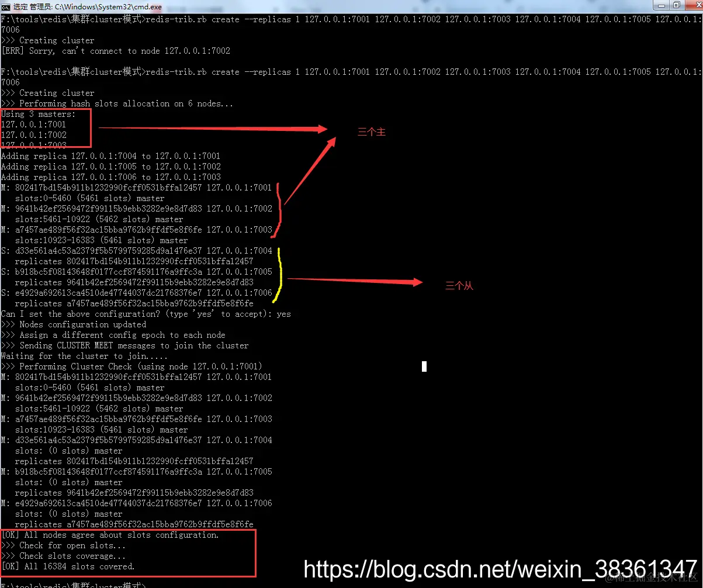Image resolution: width=703 pixels, height=588 pixels.
Task: Select 'Adding replica 127.0.0.1:7005 to 127.0.0.1:7002'
Action: tap(111, 167)
